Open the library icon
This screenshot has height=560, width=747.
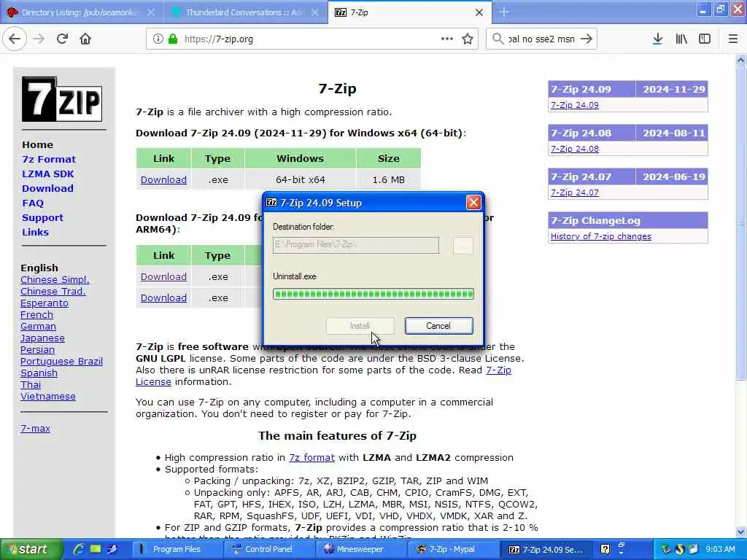tap(681, 39)
